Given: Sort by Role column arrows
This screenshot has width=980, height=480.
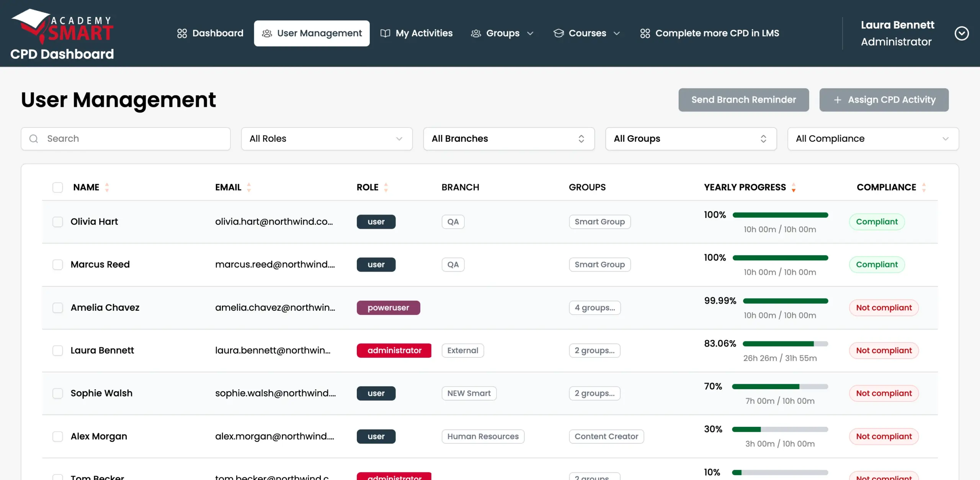Looking at the screenshot, I should coord(386,187).
